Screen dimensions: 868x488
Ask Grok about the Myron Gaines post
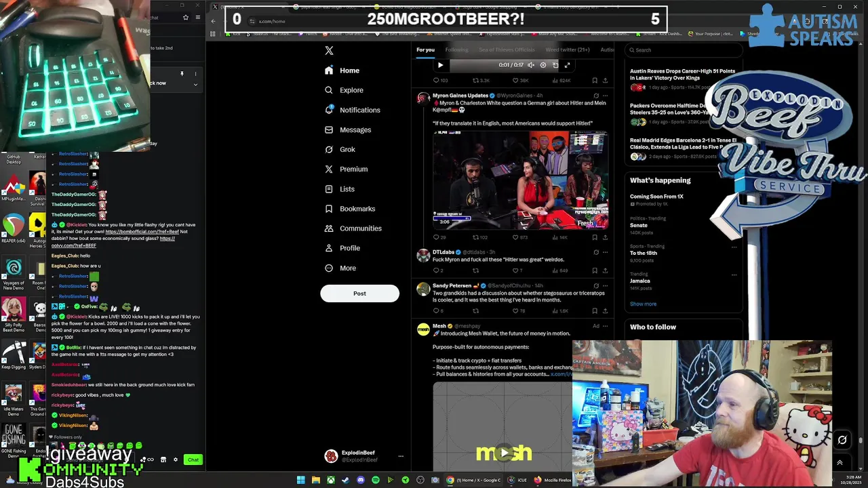tap(596, 96)
